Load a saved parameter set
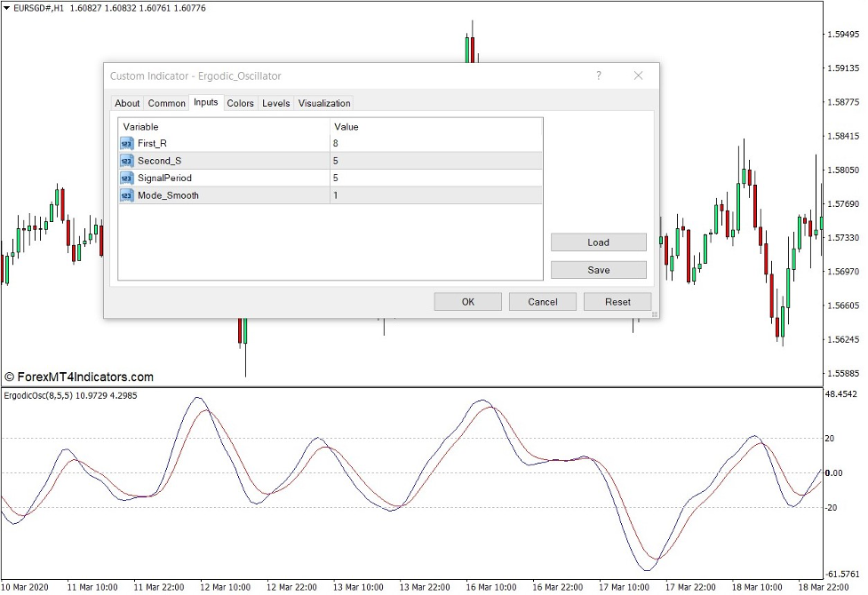The width and height of the screenshot is (868, 595). 599,242
